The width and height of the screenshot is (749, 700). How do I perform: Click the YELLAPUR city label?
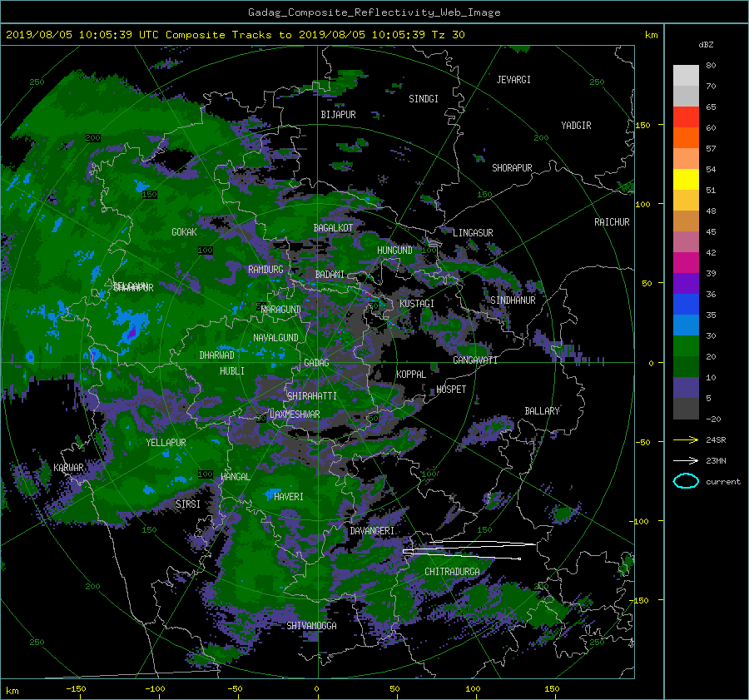pyautogui.click(x=166, y=443)
